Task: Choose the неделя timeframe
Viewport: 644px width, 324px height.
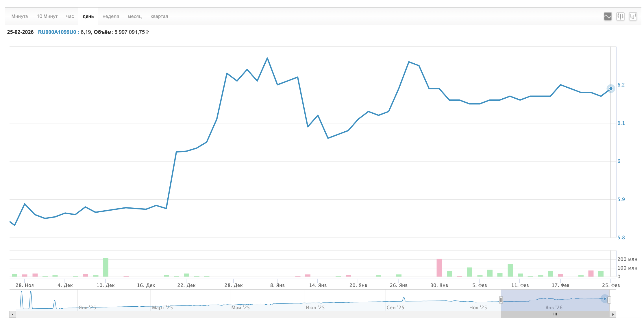Action: coord(111,16)
